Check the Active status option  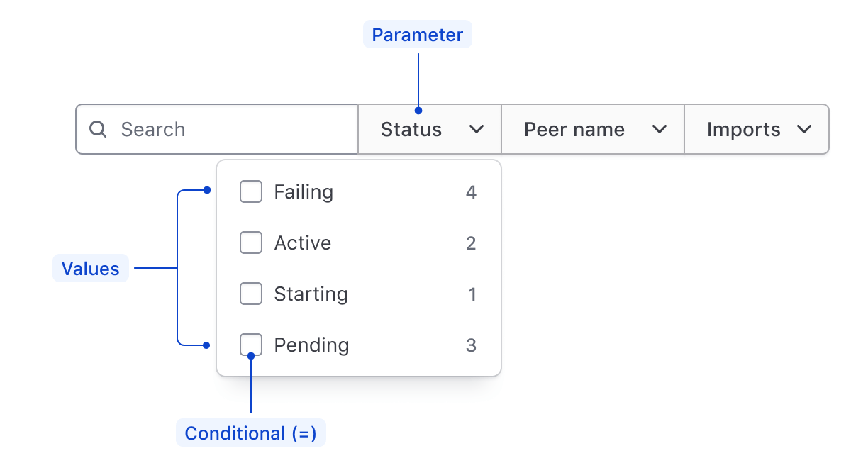[250, 243]
